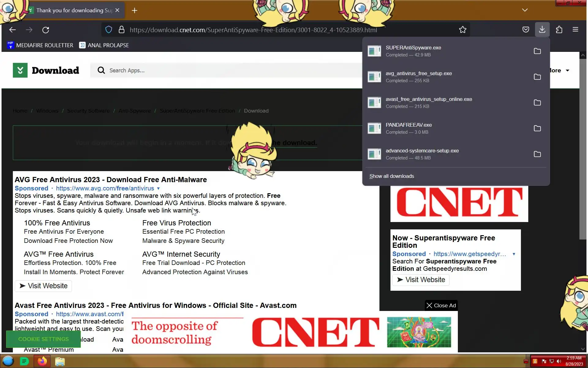Viewport: 588px width, 368px height.
Task: Launch Firefox from the taskbar
Action: [42, 361]
